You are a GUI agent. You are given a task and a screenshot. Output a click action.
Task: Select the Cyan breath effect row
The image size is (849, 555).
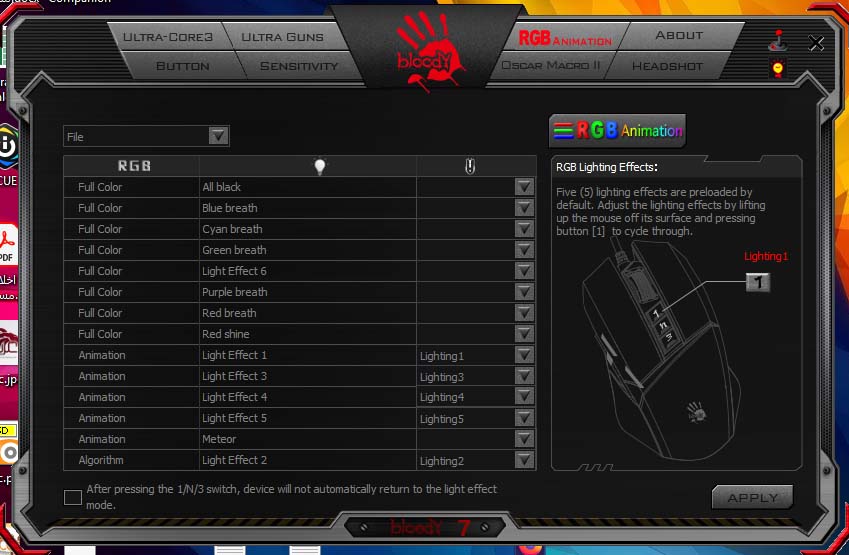click(307, 229)
